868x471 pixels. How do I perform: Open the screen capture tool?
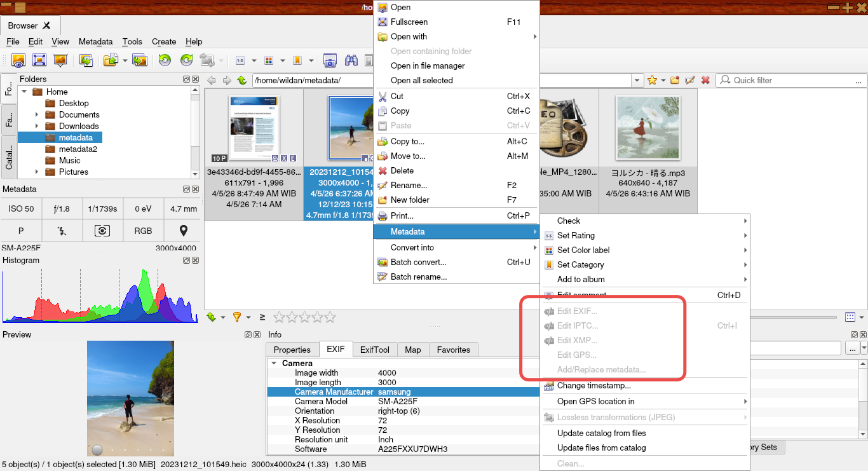click(x=330, y=60)
